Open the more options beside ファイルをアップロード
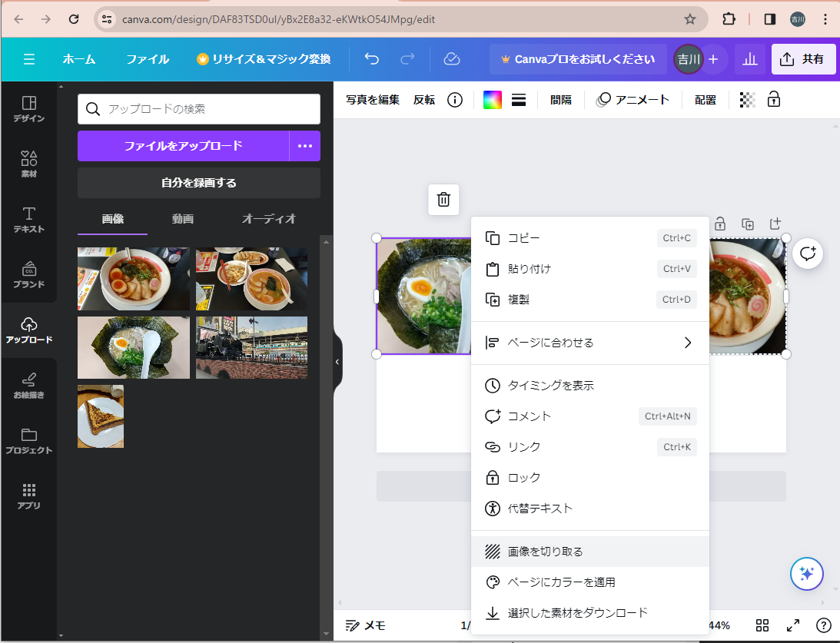 tap(305, 146)
